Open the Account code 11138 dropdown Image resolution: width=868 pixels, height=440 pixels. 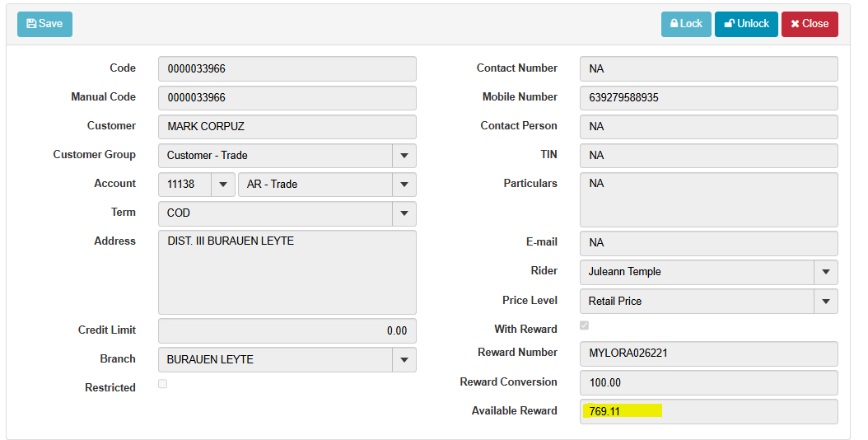pos(223,185)
